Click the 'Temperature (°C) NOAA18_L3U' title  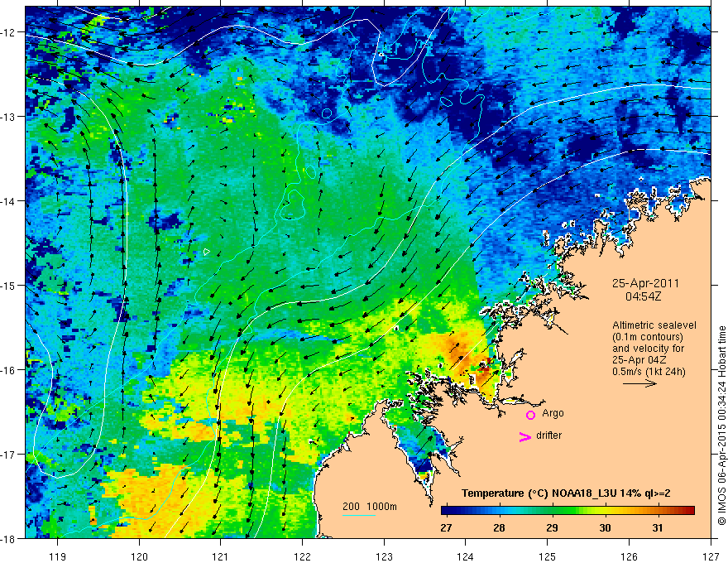coord(539,493)
